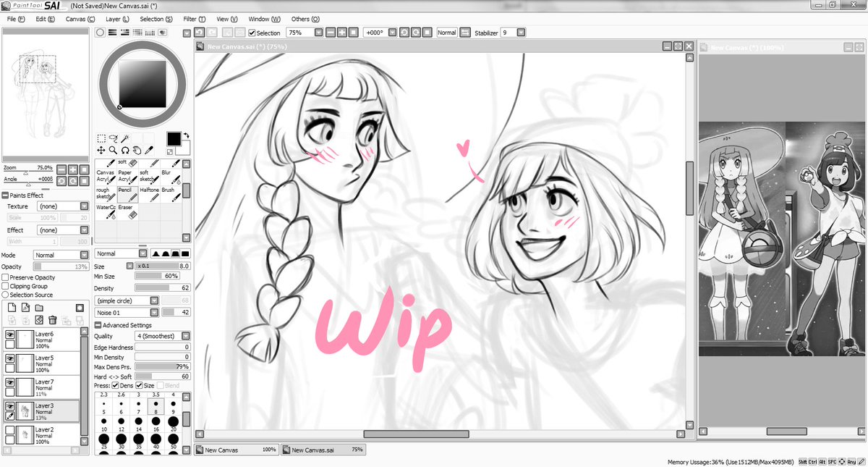868x467 pixels.
Task: Switch to the New Canvas.sai 75% tab
Action: point(323,450)
